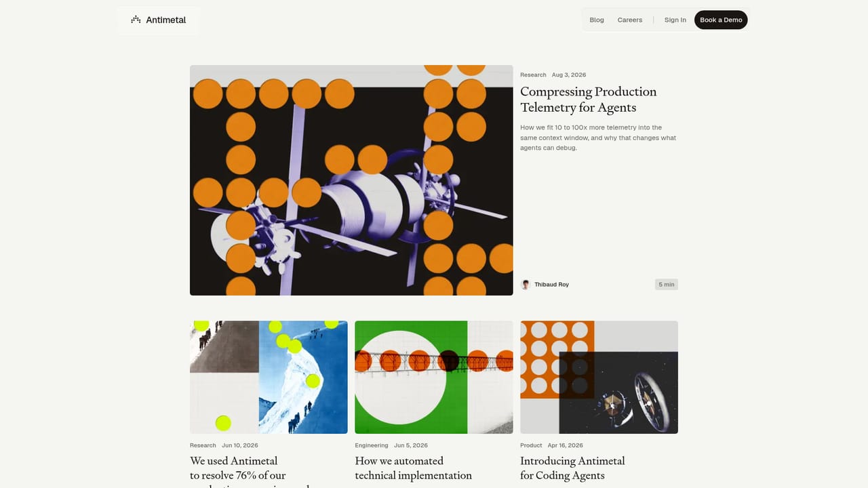Click the Antimetal dotted logo icon

pyautogui.click(x=136, y=20)
